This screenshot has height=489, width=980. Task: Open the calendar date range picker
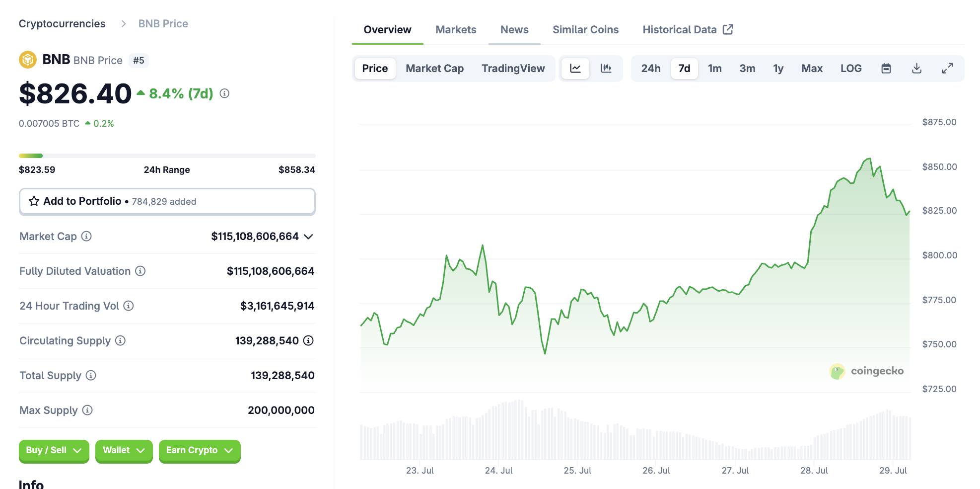pos(886,69)
